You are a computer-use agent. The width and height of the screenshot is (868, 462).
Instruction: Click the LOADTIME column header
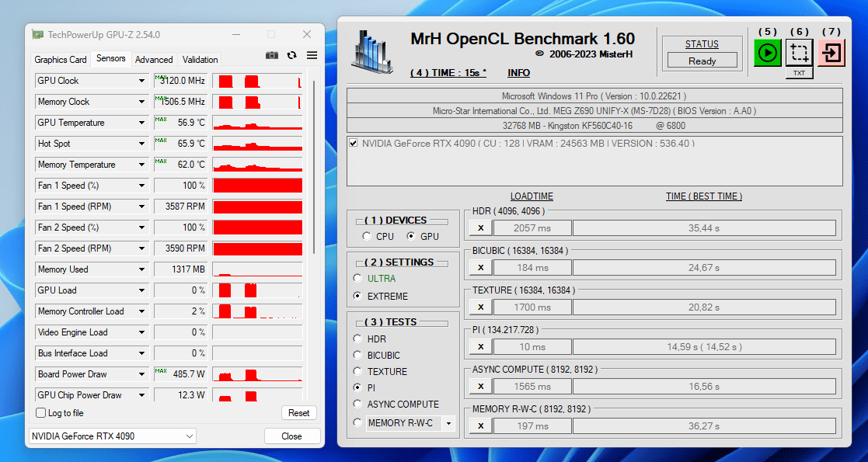532,196
